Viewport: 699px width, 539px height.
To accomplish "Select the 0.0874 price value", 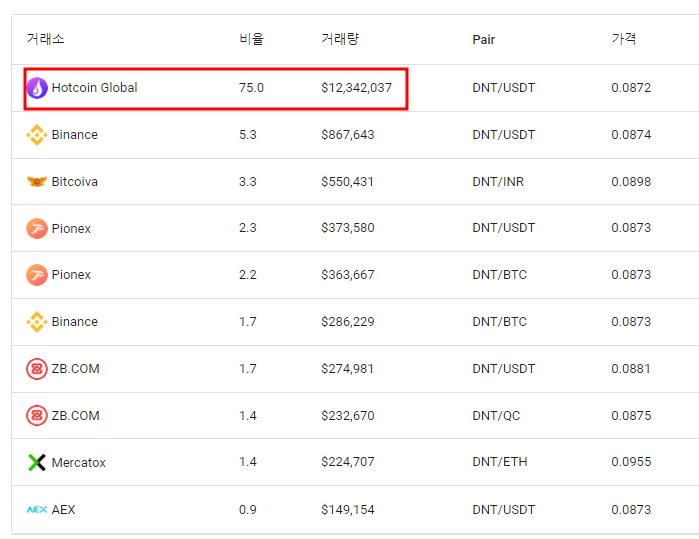I will 631,135.
